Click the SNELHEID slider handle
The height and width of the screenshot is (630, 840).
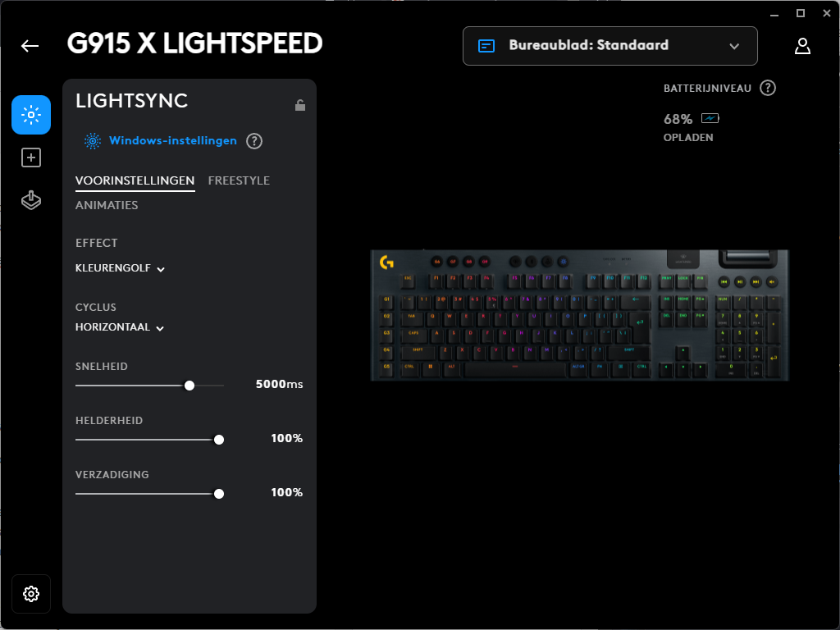[189, 386]
